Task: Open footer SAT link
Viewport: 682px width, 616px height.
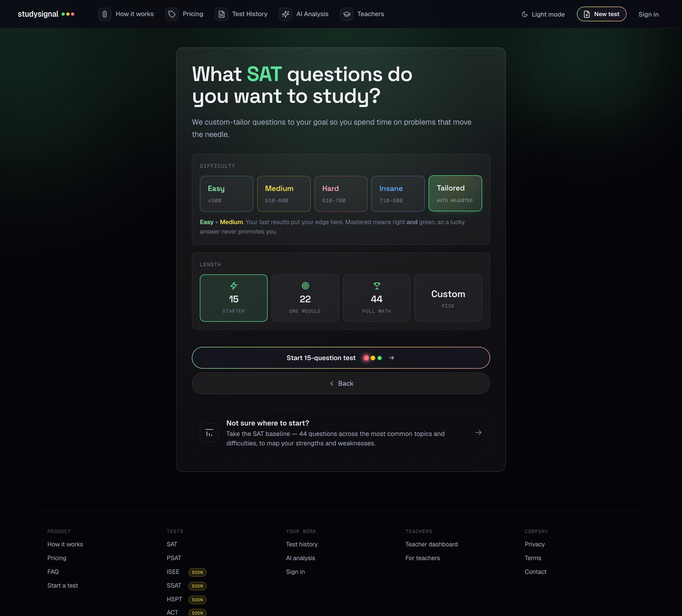Action: [x=172, y=544]
